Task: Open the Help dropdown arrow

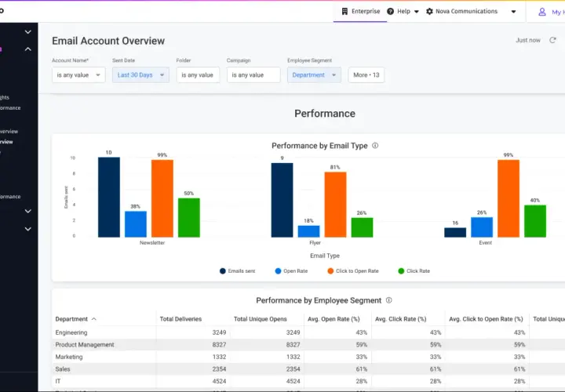Action: [417, 12]
